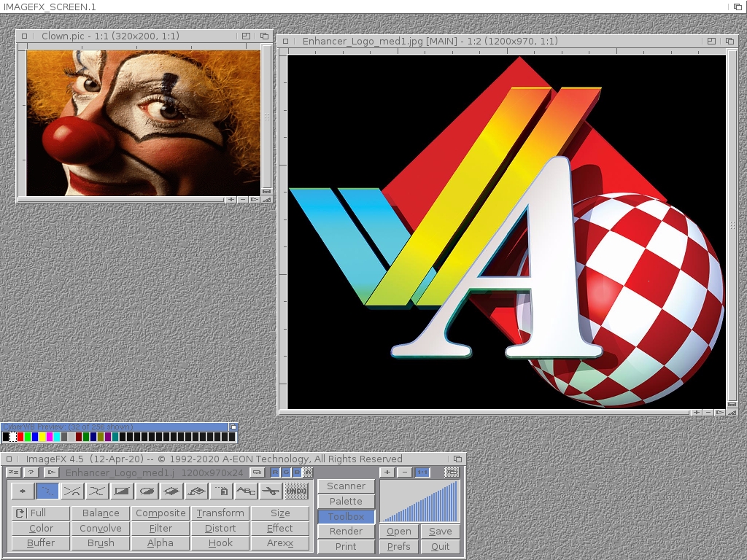Pick the filled rectangle tool
The image size is (747, 560).
coord(122,491)
